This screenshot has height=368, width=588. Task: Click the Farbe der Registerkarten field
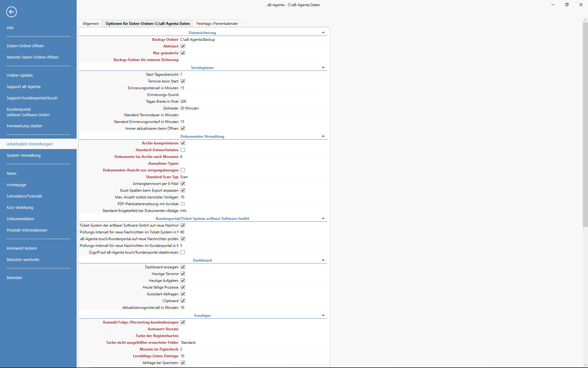coord(253,336)
